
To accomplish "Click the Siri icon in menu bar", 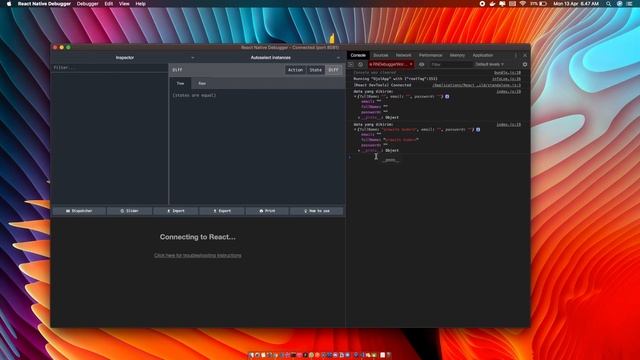I will tap(619, 4).
